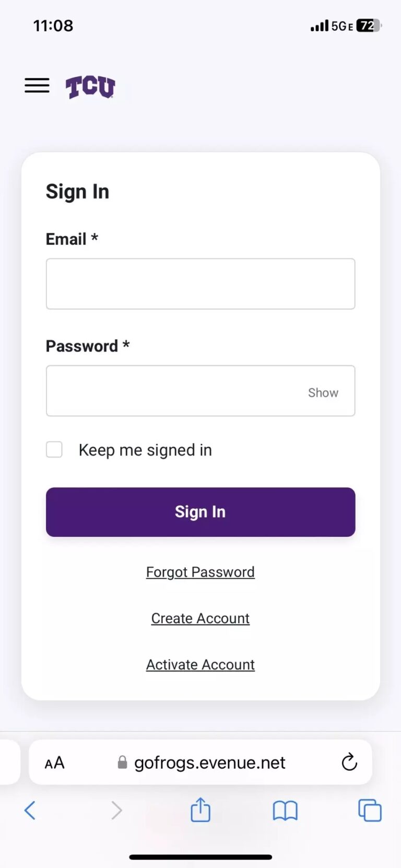This screenshot has width=401, height=868.
Task: Follow the Create Account link
Action: point(200,618)
